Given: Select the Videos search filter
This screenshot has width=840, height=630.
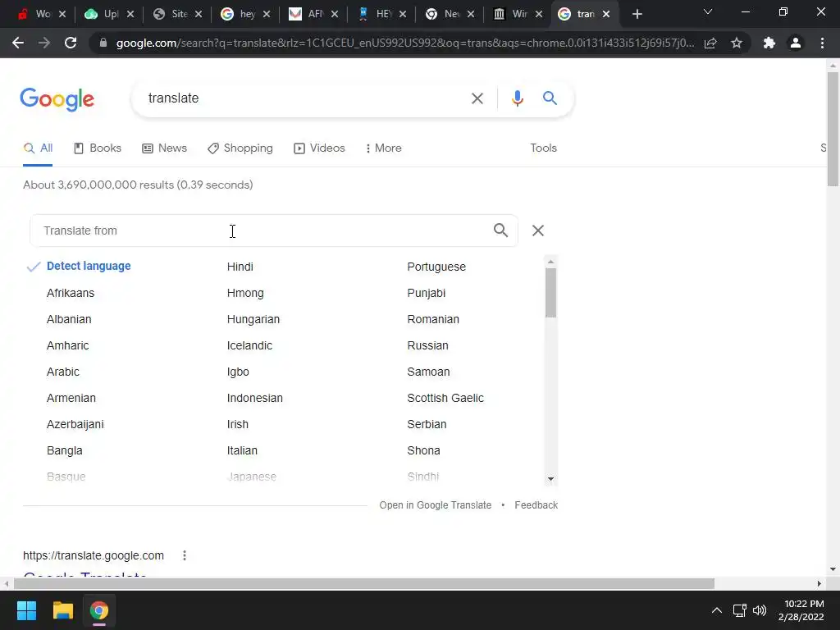Looking at the screenshot, I should pyautogui.click(x=319, y=148).
